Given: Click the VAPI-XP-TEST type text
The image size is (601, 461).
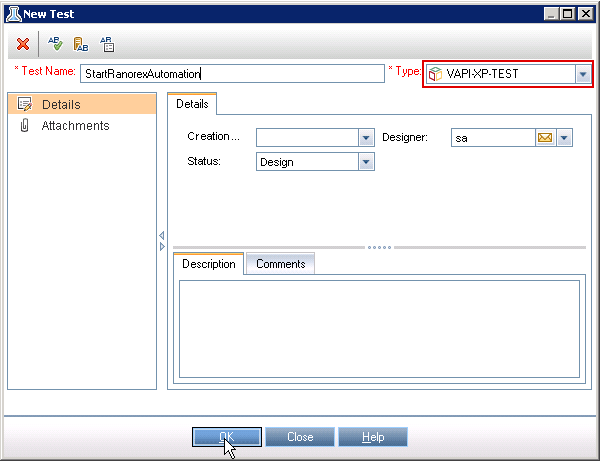Looking at the screenshot, I should pyautogui.click(x=482, y=74).
